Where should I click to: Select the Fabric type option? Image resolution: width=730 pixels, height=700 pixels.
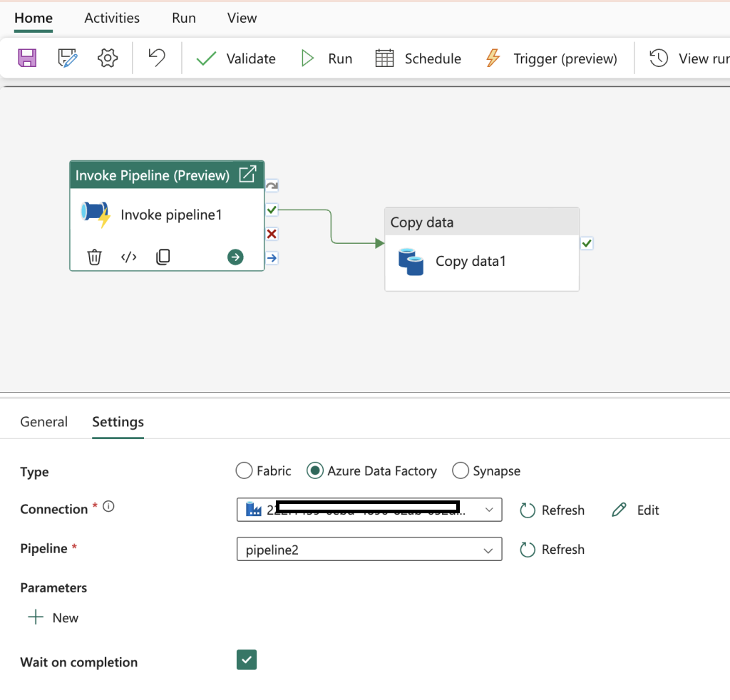(x=244, y=470)
